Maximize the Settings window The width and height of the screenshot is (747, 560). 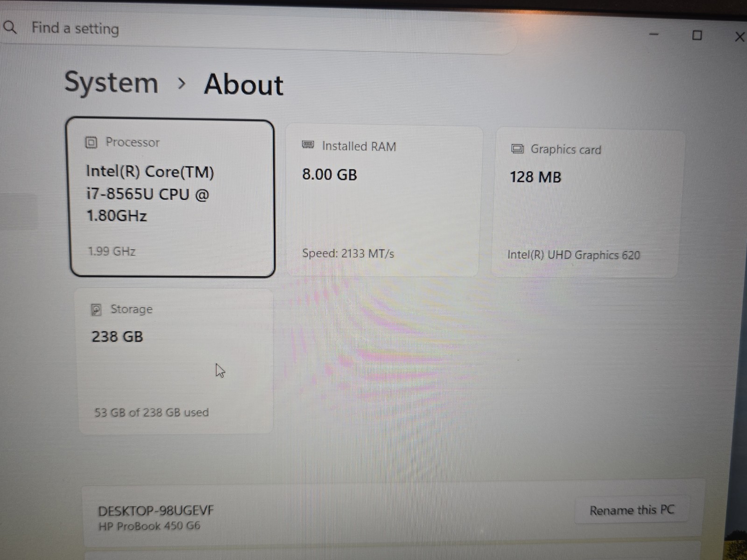[697, 35]
